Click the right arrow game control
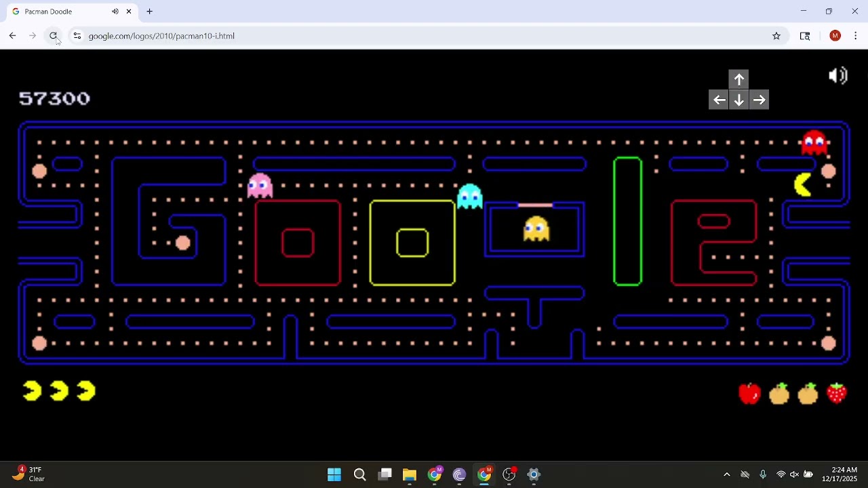The image size is (868, 488). (759, 100)
